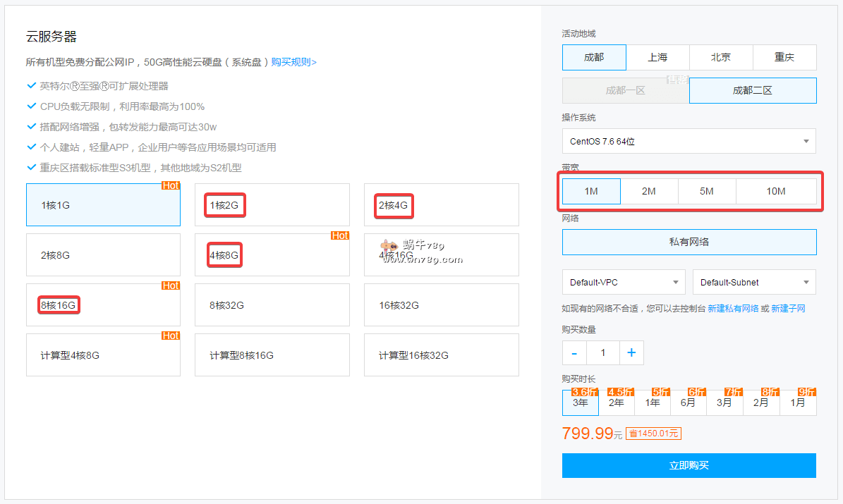Select the 1核2G server configuration
The height and width of the screenshot is (504, 843).
coord(272,205)
